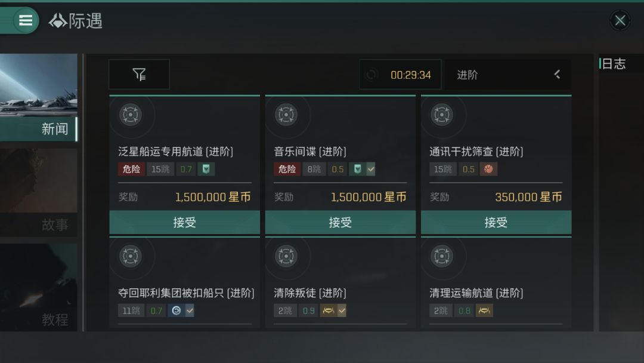This screenshot has height=363, width=644.
Task: Accept the 泛星船运专用航道 mission
Action: [x=185, y=223]
